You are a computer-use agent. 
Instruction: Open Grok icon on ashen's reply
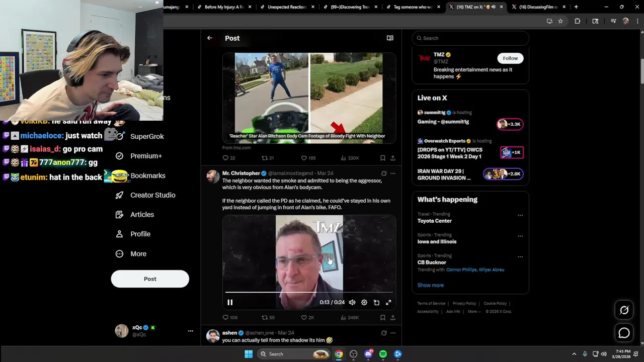tap(384, 333)
